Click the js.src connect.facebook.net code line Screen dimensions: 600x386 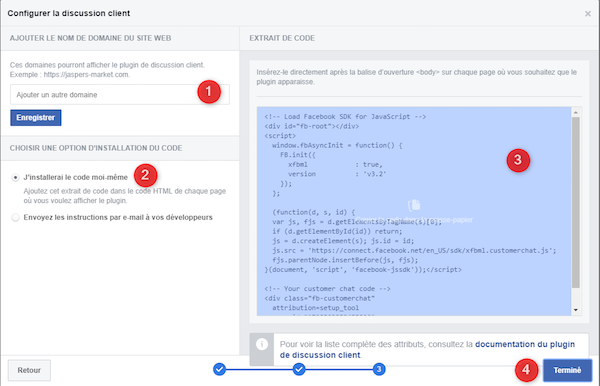tap(414, 250)
